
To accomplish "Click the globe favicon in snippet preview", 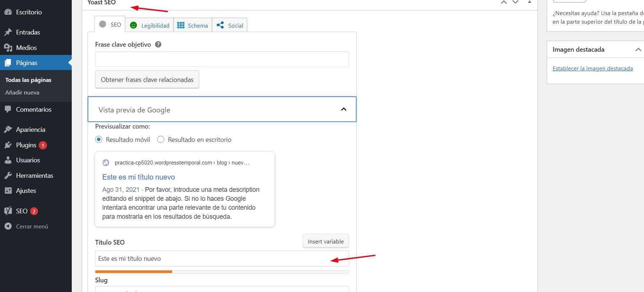I will (x=106, y=163).
